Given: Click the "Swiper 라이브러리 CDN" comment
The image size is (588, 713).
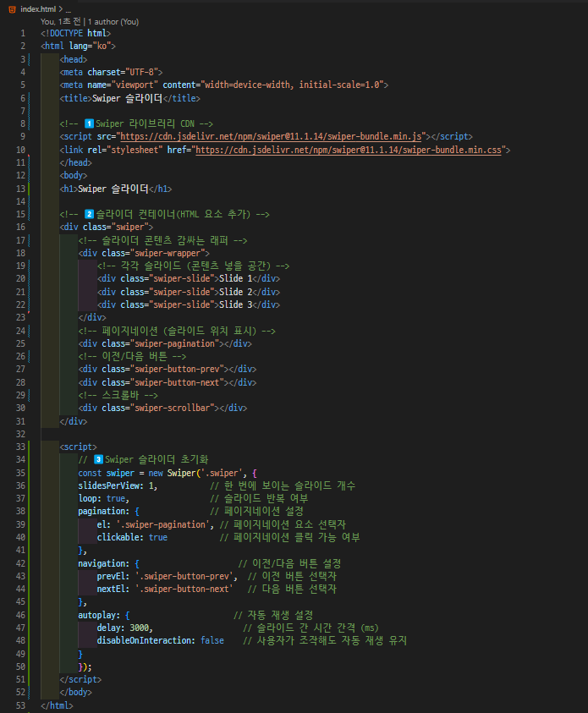Looking at the screenshot, I should 136,123.
